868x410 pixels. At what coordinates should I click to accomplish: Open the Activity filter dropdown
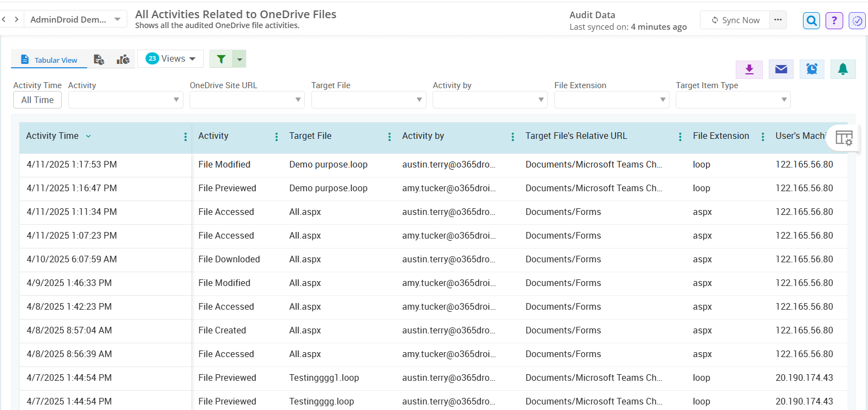(x=126, y=100)
